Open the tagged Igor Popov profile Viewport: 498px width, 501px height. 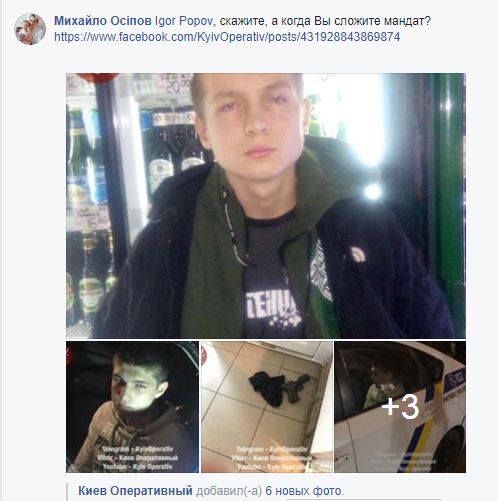183,21
